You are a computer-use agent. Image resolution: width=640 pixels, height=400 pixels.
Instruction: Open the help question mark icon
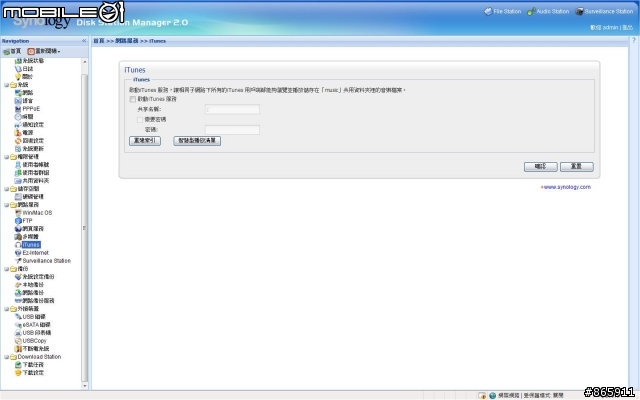click(x=634, y=40)
